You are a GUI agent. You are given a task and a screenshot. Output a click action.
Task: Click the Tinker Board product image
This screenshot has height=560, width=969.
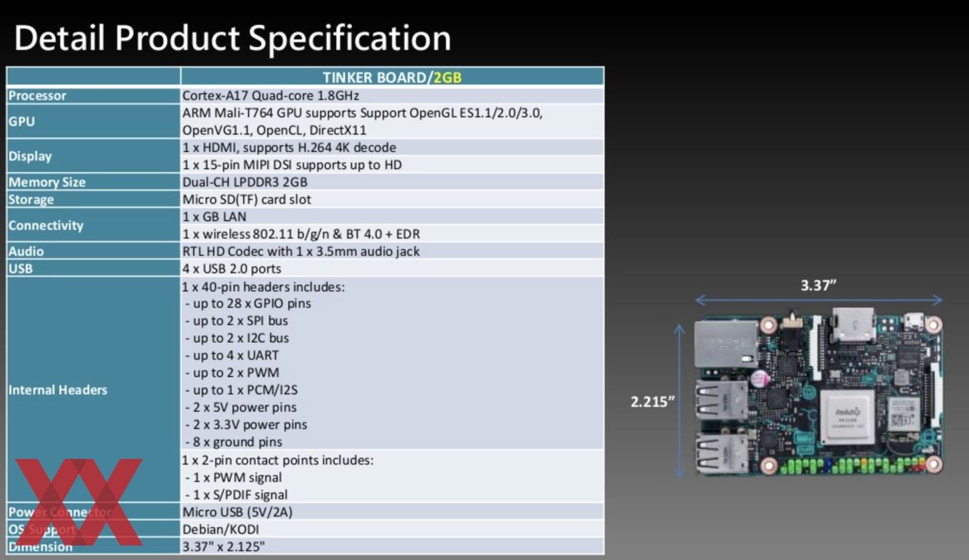pyautogui.click(x=819, y=393)
